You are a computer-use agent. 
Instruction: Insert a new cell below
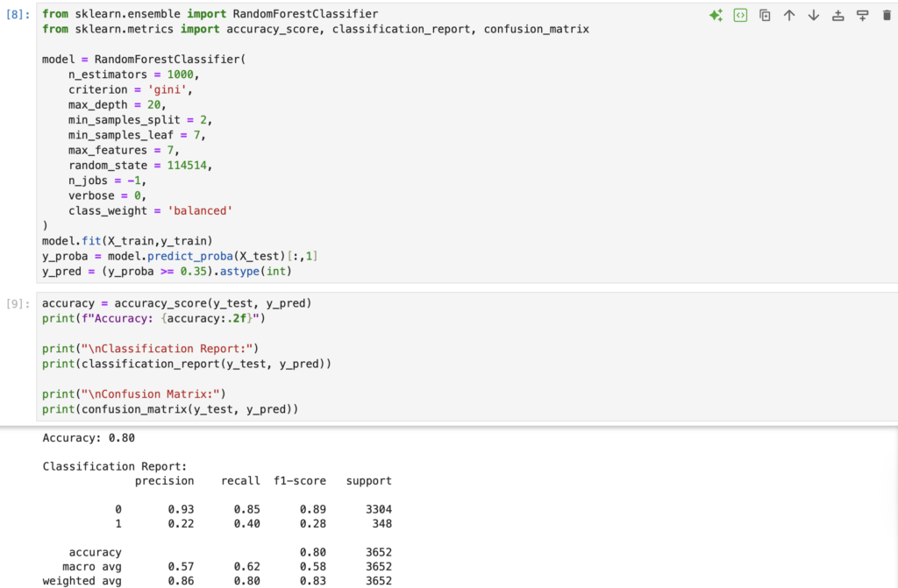tap(862, 16)
